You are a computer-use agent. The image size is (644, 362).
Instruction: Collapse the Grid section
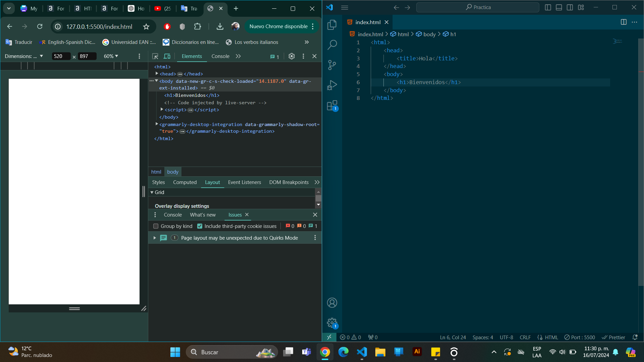pos(152,192)
